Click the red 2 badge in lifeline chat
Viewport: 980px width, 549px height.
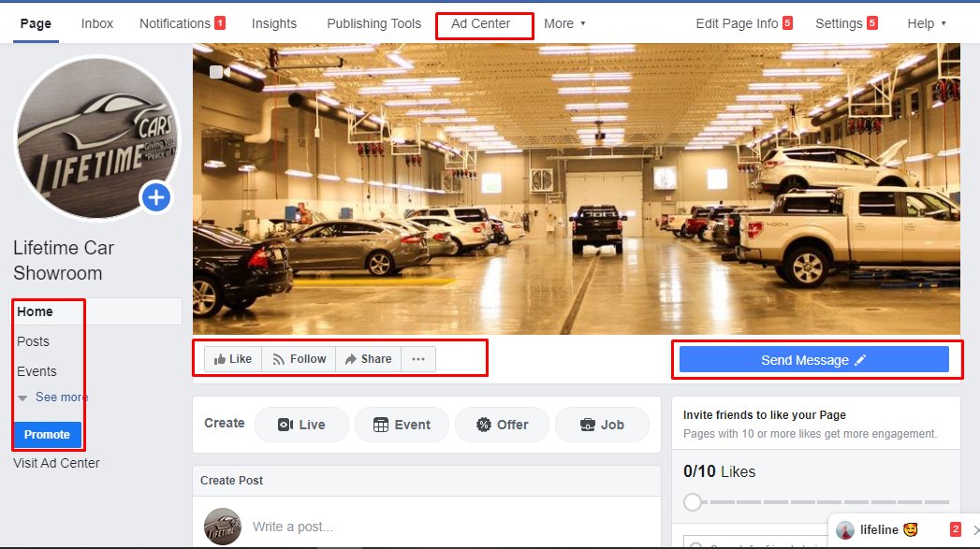[955, 529]
